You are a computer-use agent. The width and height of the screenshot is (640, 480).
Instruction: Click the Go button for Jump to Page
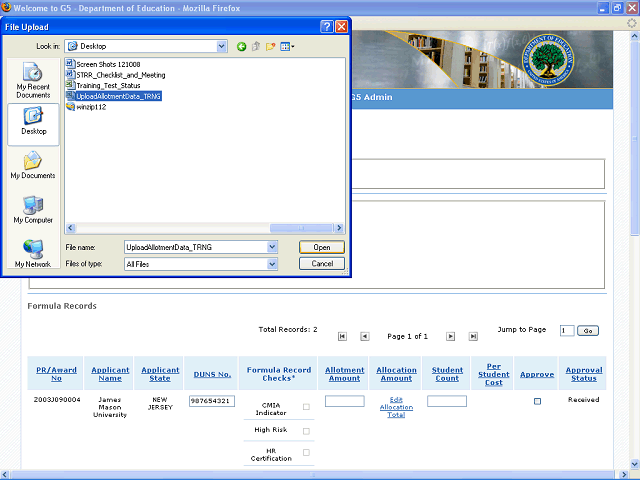click(x=588, y=331)
